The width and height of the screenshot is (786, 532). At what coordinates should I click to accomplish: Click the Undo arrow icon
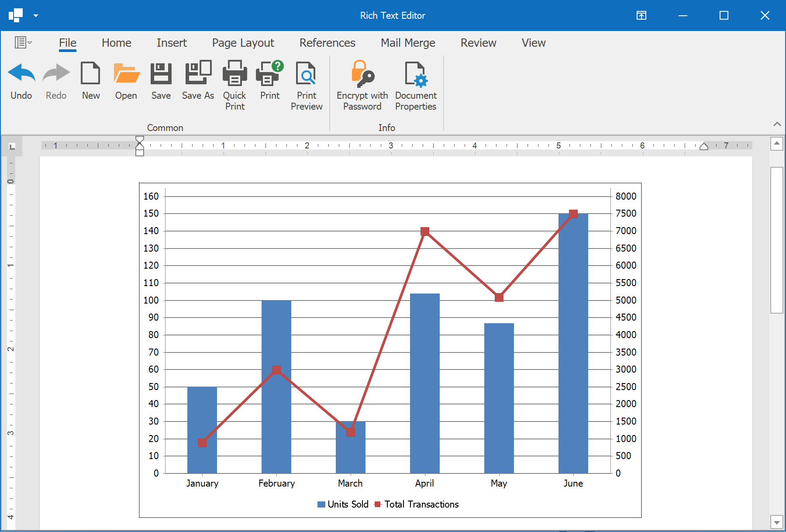[21, 73]
